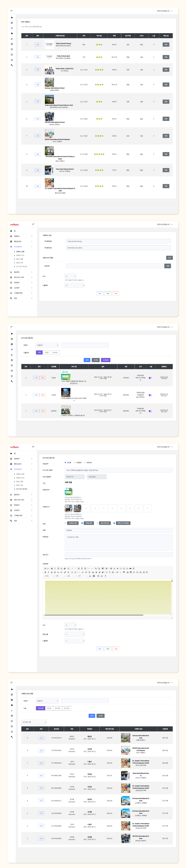Click 분석관리 icon in 단기 프로그램 수정 sidebar
This screenshot has width=186, height=868.
pos(11,505)
